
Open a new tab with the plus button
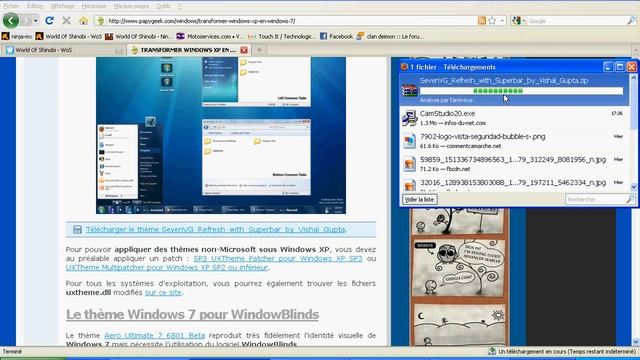(259, 50)
